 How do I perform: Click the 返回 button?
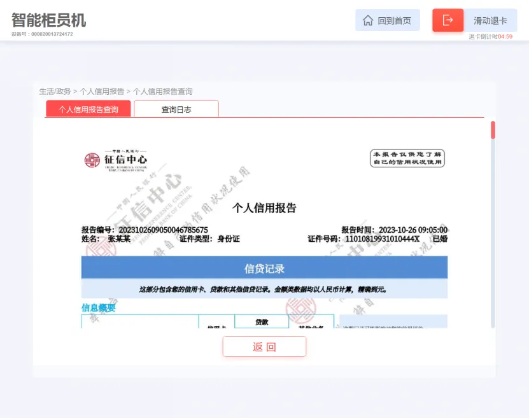(x=264, y=347)
